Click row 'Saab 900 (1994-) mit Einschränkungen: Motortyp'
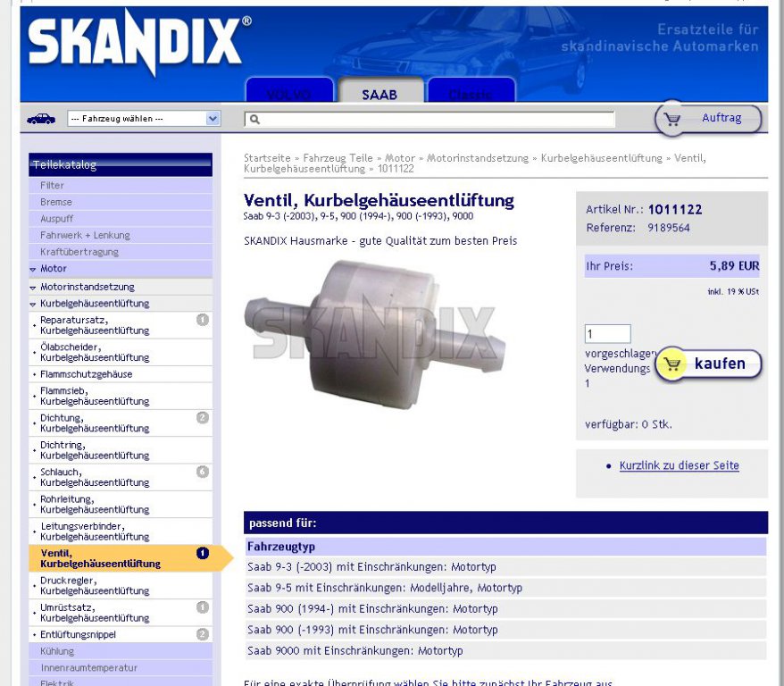This screenshot has width=784, height=686. pos(505,609)
